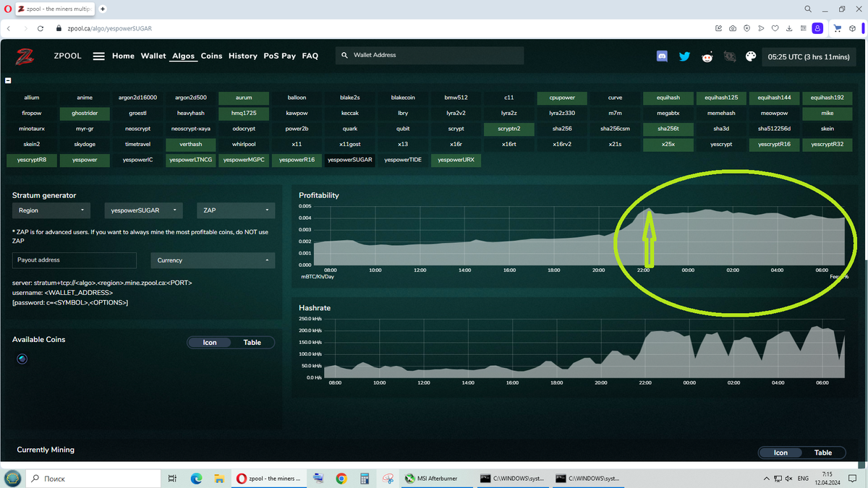Open the color theme palette icon
Viewport: 868px width, 488px height.
[x=751, y=56]
